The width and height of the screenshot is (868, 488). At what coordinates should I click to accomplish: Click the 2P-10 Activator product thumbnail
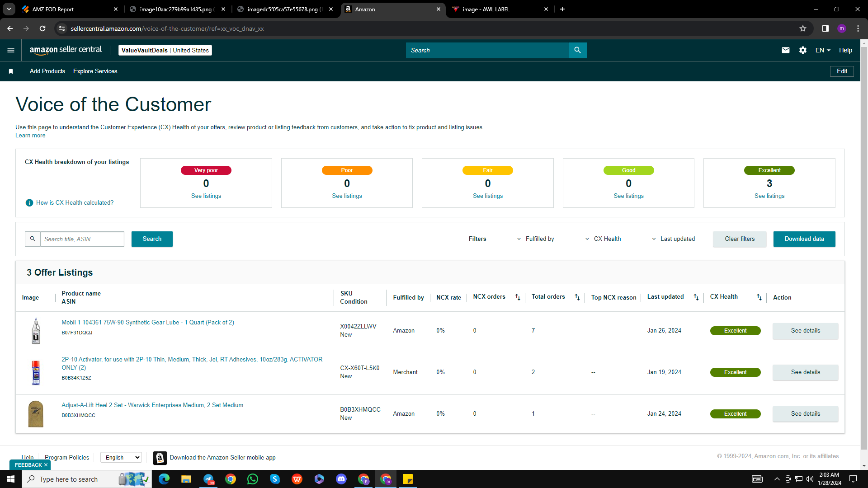click(x=36, y=372)
